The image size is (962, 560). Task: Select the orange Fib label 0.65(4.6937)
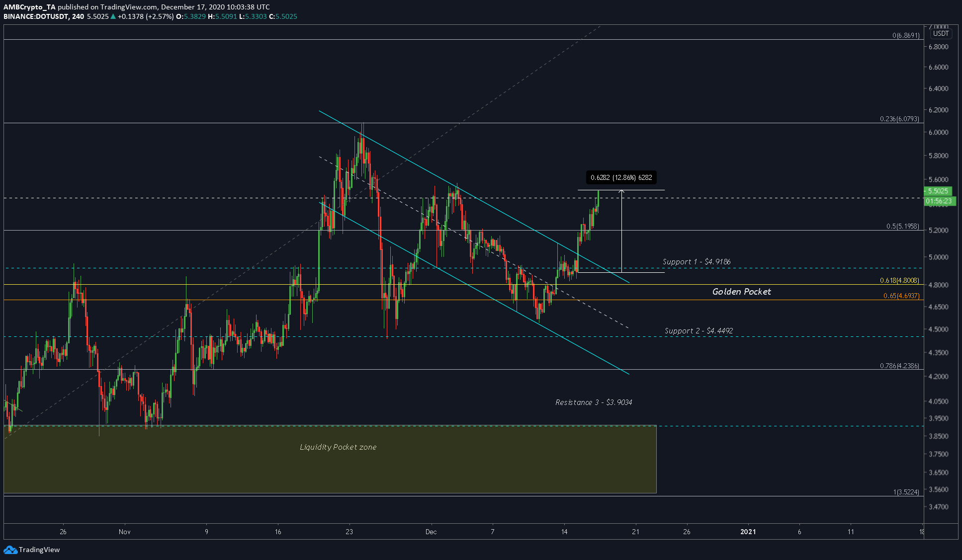[x=901, y=296]
